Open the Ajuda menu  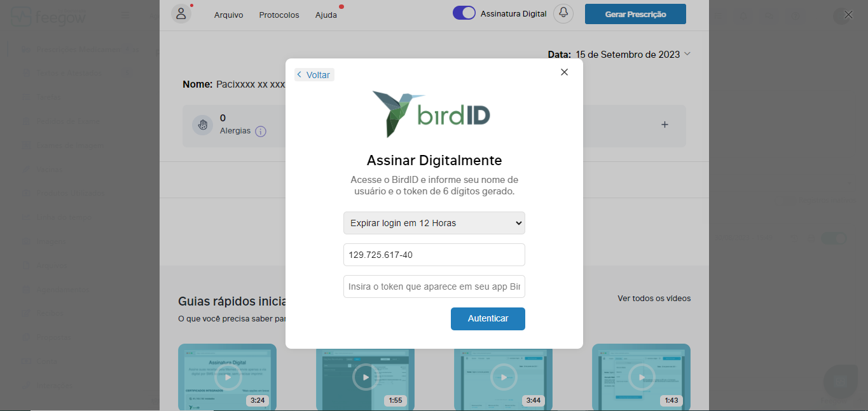(x=326, y=15)
